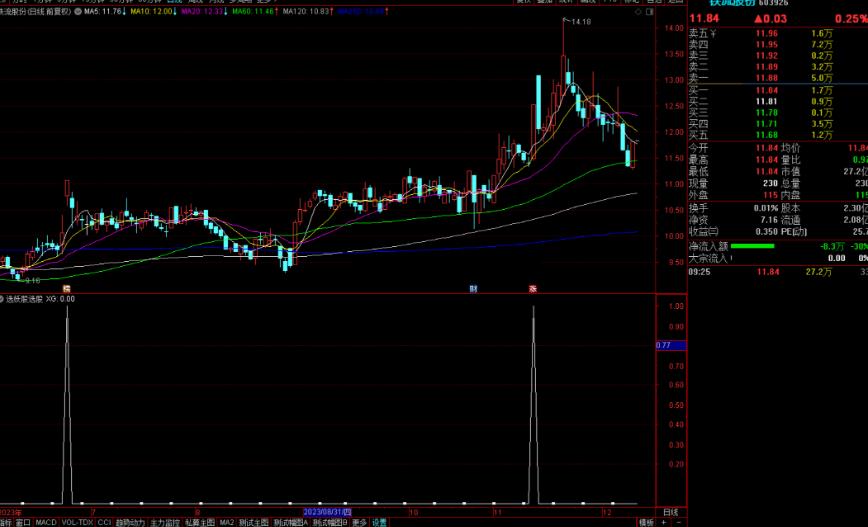The image size is (868, 527).
Task: Select the CCI indicator tab
Action: pos(104,523)
